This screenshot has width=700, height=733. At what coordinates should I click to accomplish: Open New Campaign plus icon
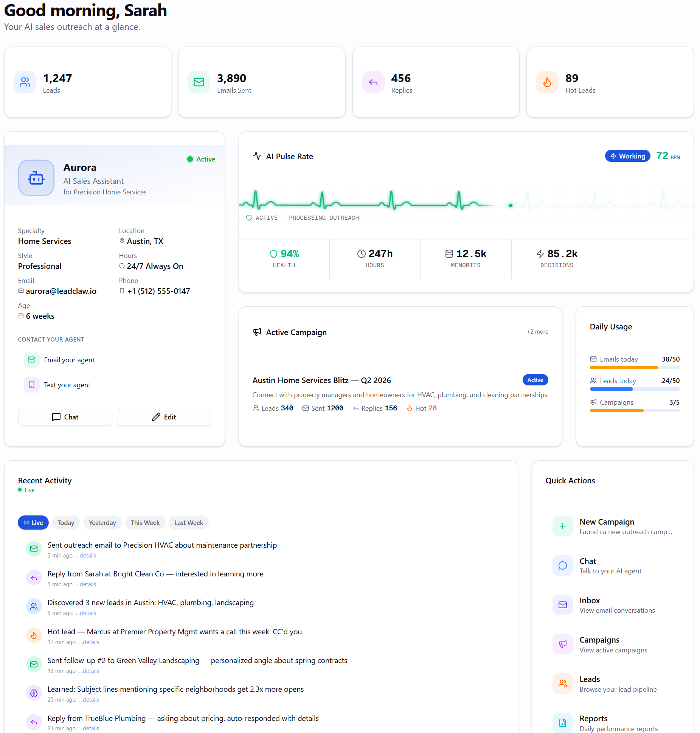pyautogui.click(x=563, y=526)
